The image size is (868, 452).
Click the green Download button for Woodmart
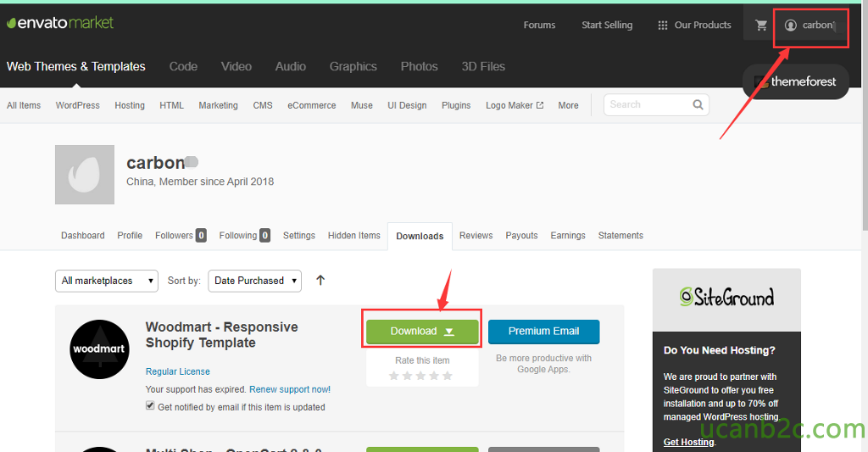click(x=422, y=332)
